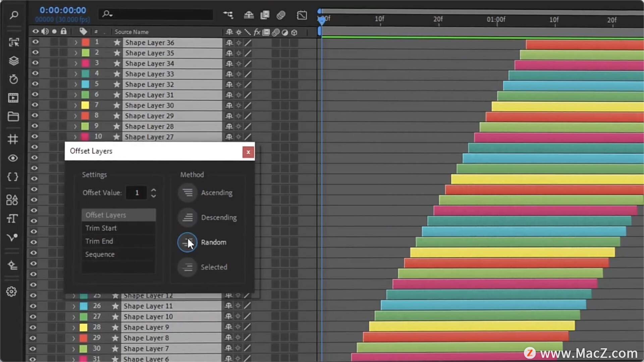Close the Offset Layers dialog
This screenshot has height=362, width=644.
point(248,152)
